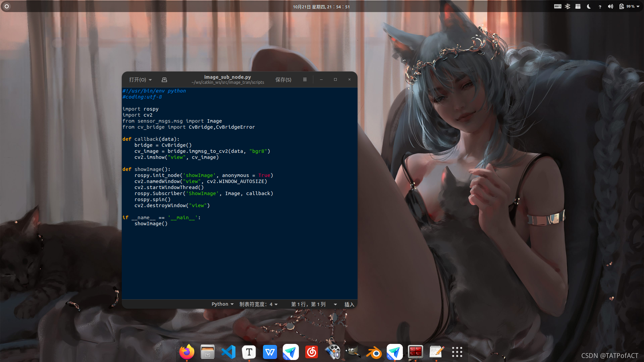Viewport: 644px width, 362px height.
Task: Open the date and time clock menu
Action: coord(321,7)
